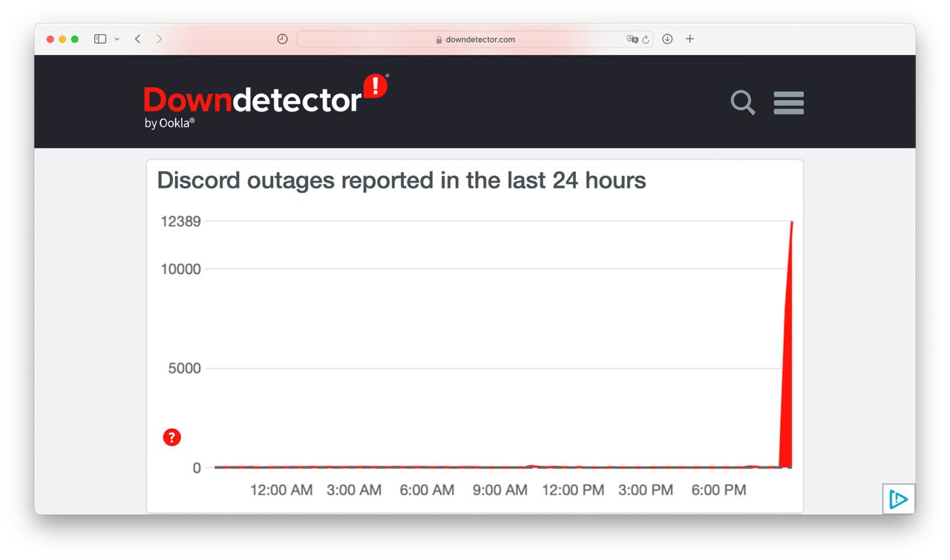Go forward to the next page

pyautogui.click(x=159, y=39)
